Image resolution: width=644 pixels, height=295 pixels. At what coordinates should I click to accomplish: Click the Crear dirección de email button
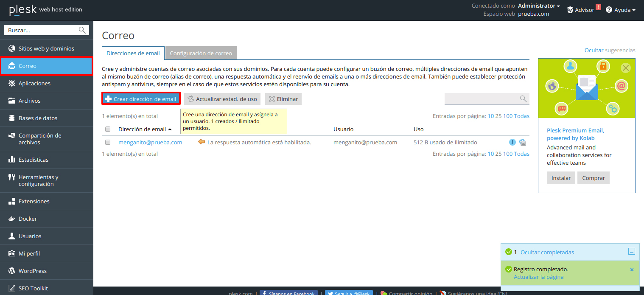click(x=140, y=98)
